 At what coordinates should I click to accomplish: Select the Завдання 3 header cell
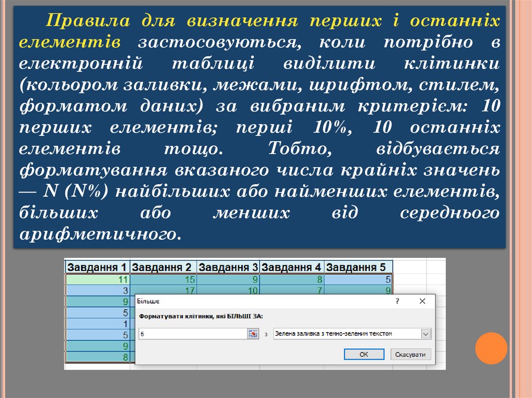(x=228, y=267)
